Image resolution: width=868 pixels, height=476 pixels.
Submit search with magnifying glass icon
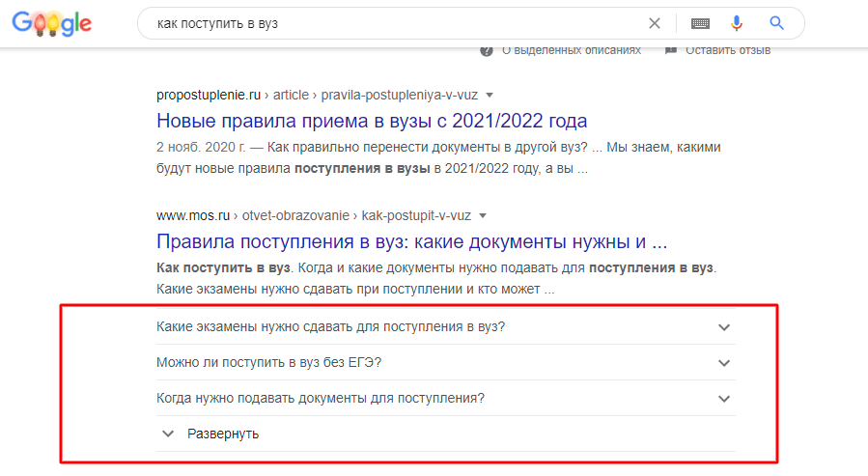pyautogui.click(x=776, y=23)
